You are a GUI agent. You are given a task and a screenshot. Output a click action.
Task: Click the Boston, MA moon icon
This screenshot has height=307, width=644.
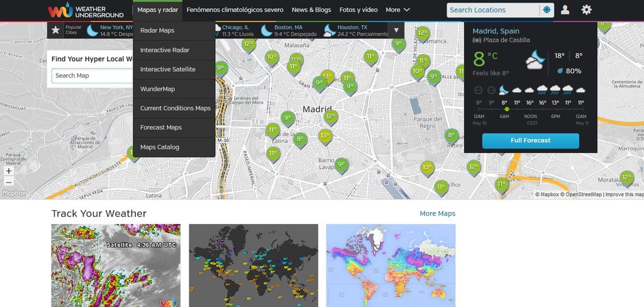267,30
